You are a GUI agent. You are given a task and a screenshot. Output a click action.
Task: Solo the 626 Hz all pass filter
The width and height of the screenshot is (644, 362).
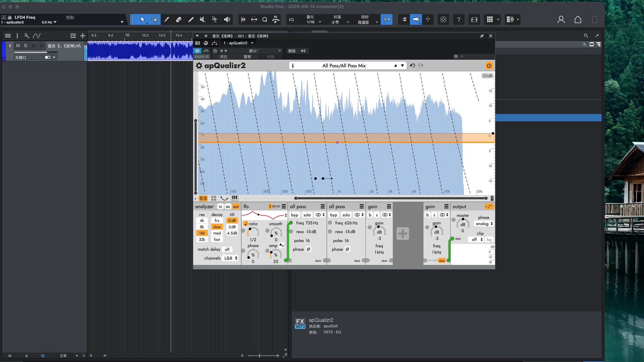point(346,215)
